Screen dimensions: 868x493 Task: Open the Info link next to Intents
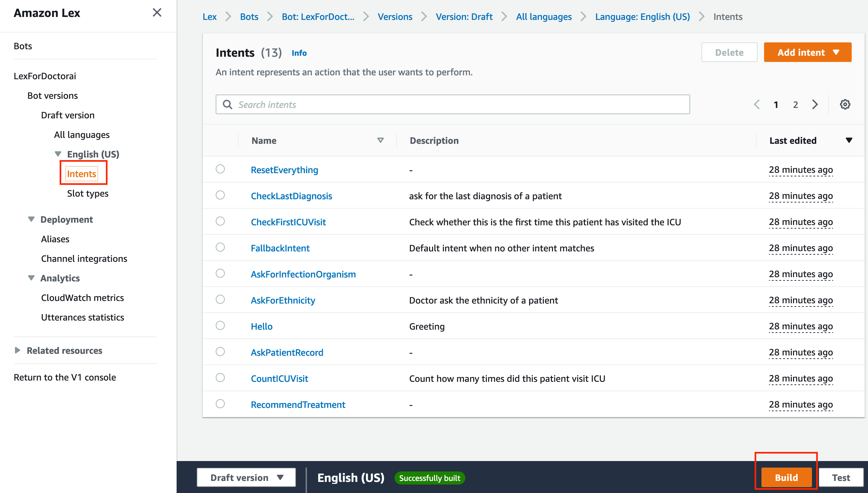(x=299, y=53)
